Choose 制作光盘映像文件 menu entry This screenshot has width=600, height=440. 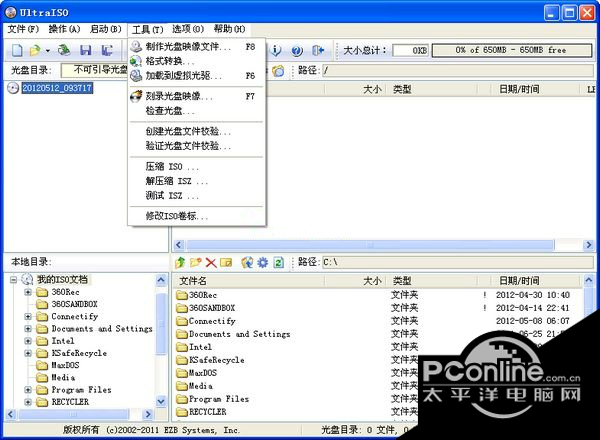click(197, 47)
